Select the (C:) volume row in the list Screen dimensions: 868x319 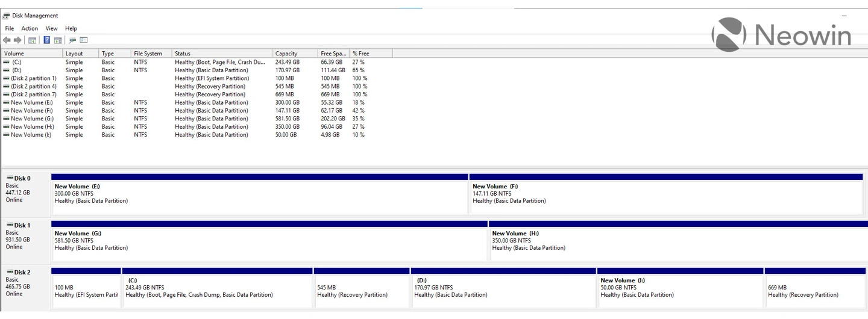pos(16,62)
